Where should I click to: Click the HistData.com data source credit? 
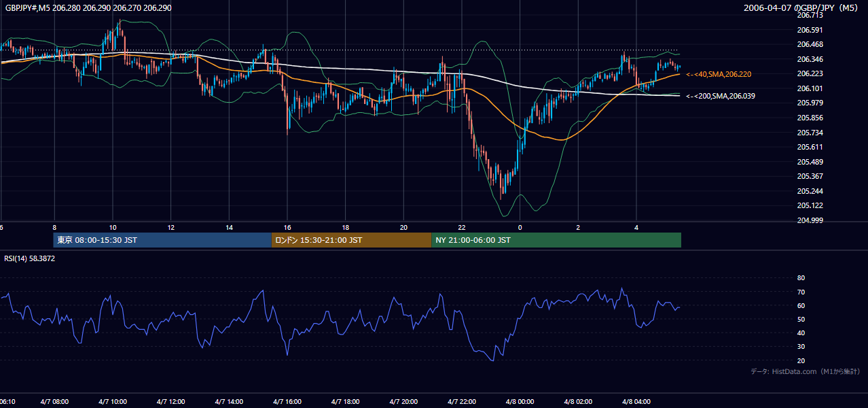tap(806, 371)
